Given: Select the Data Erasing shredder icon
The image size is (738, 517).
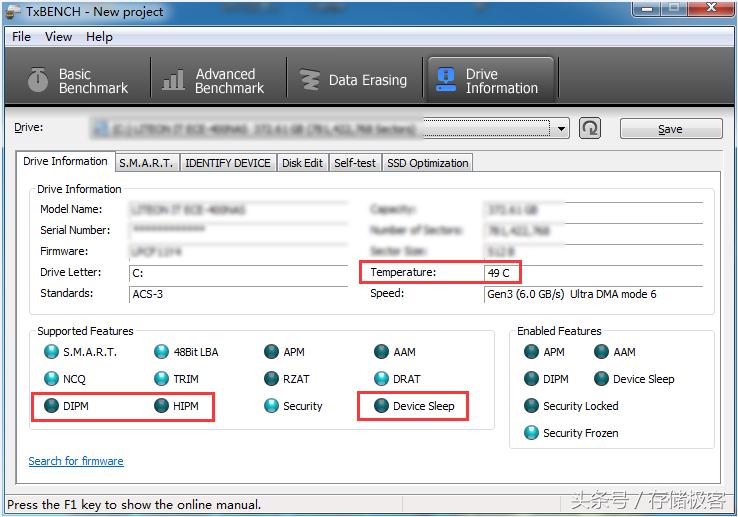Looking at the screenshot, I should coord(310,80).
